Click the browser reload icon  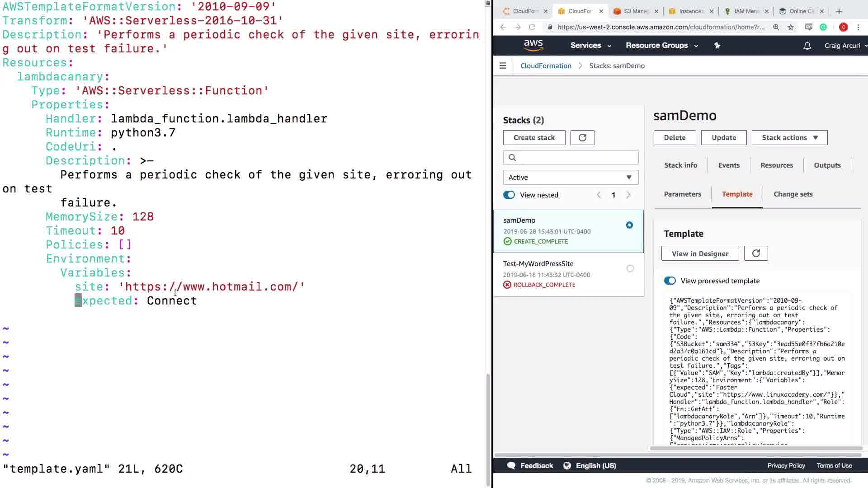(532, 27)
